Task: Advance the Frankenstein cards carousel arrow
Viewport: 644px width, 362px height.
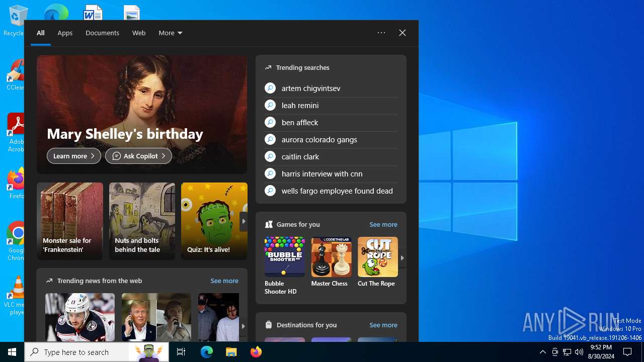Action: 244,221
